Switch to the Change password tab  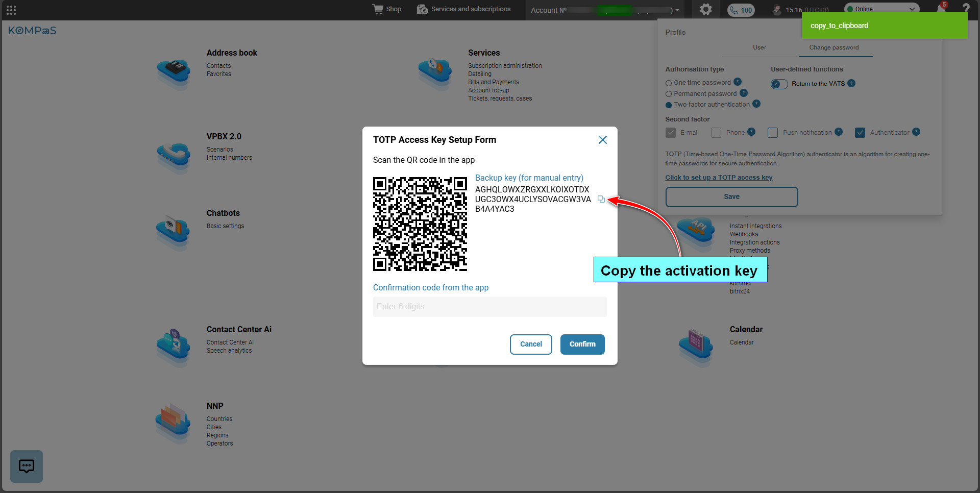pos(834,47)
